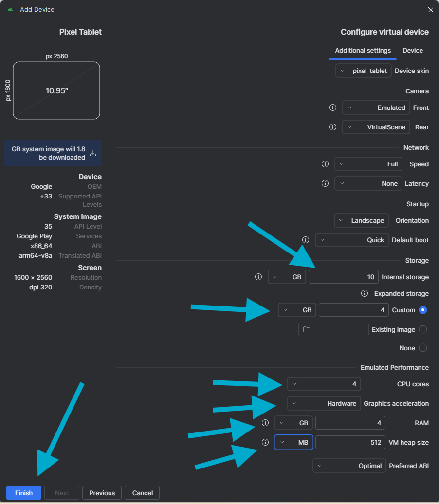
Task: Click info icon beside Internal storage
Action: coord(258,277)
